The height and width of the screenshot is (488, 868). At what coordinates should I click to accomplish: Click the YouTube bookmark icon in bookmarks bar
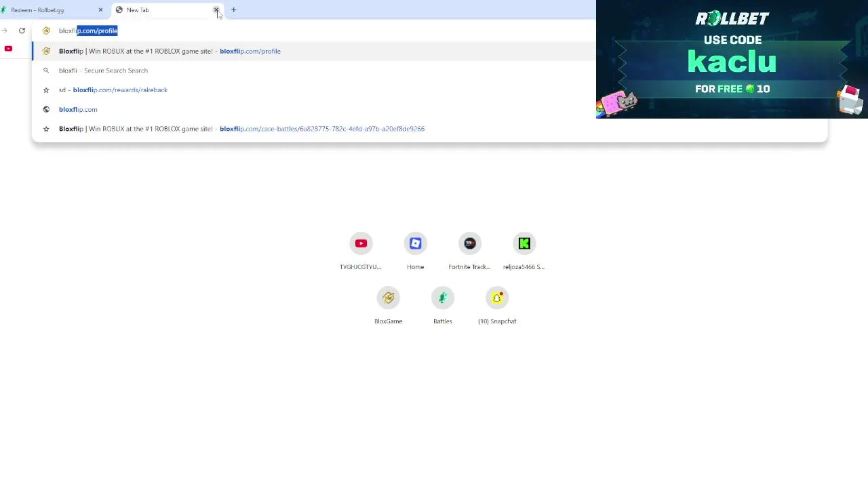[8, 49]
